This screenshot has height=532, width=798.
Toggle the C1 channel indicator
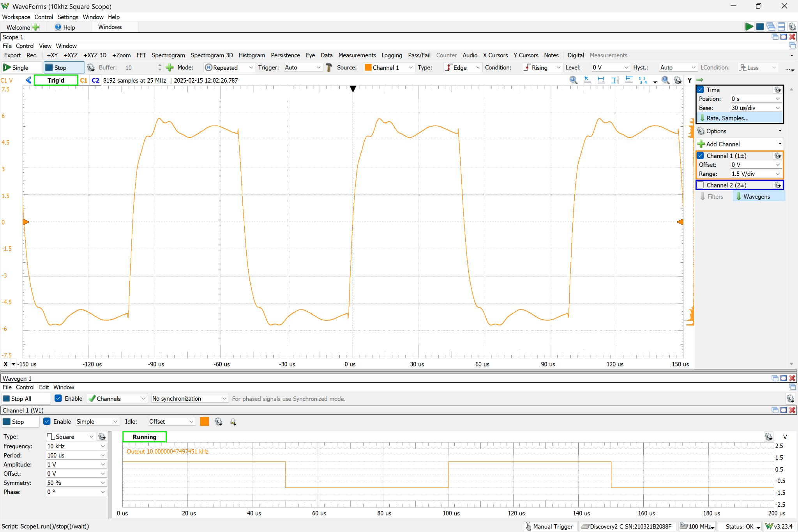point(83,80)
